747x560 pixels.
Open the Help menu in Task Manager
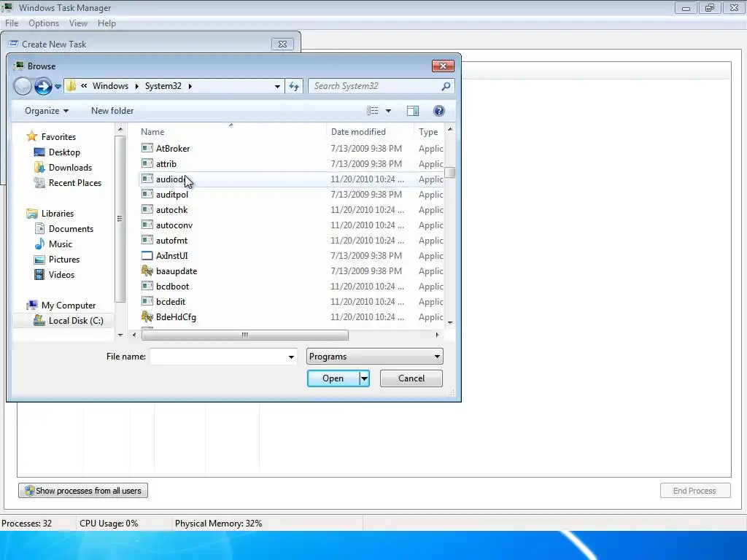click(x=107, y=23)
